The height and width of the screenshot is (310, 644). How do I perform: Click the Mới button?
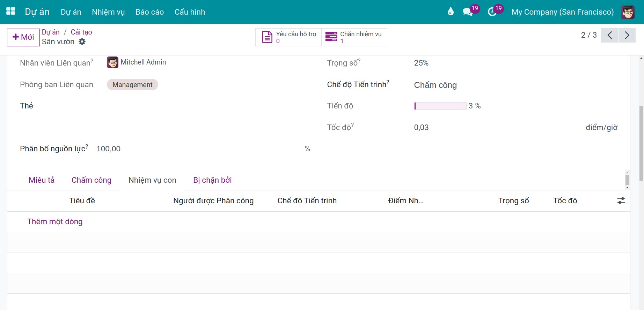coord(23,37)
